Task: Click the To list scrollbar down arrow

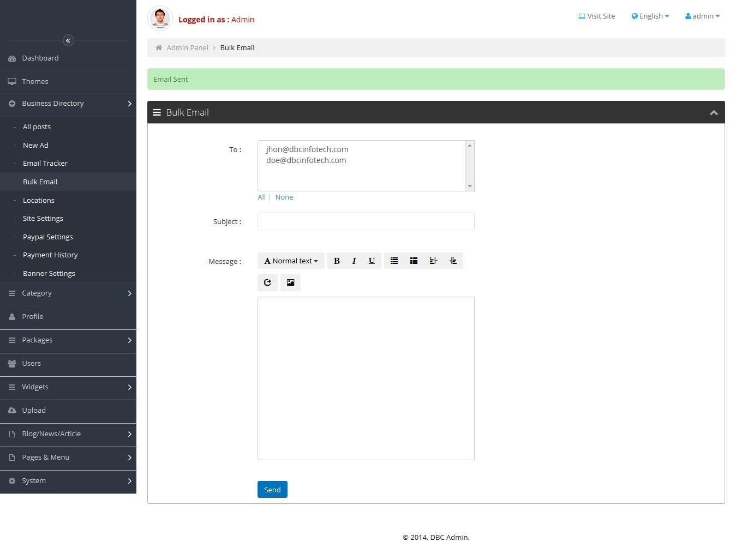Action: click(x=470, y=186)
